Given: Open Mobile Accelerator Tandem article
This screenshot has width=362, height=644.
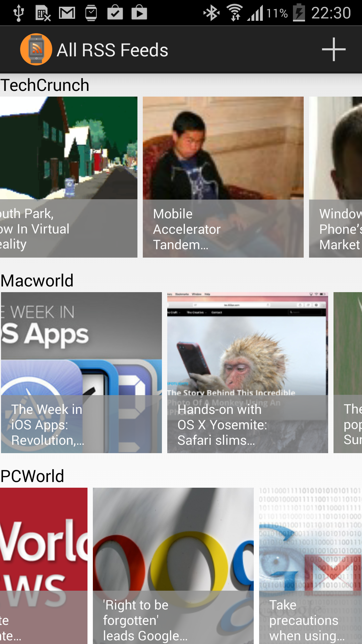Looking at the screenshot, I should click(223, 177).
